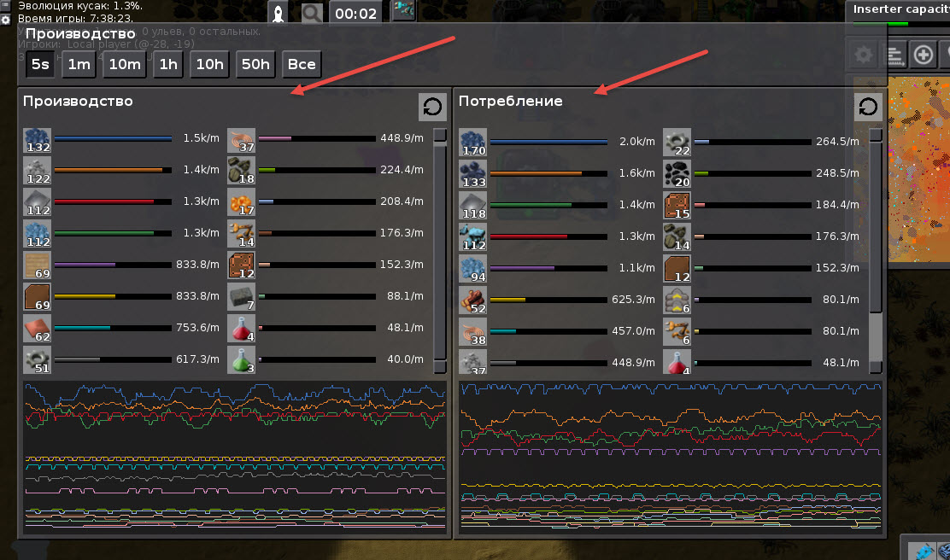Click the orange minimap
Screen dimensions: 950x560
pos(919,170)
